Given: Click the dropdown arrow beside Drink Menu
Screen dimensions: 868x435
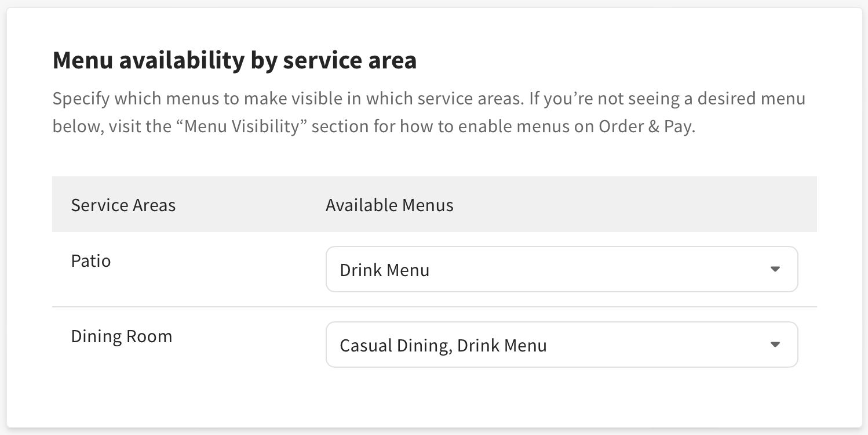Looking at the screenshot, I should click(x=776, y=269).
